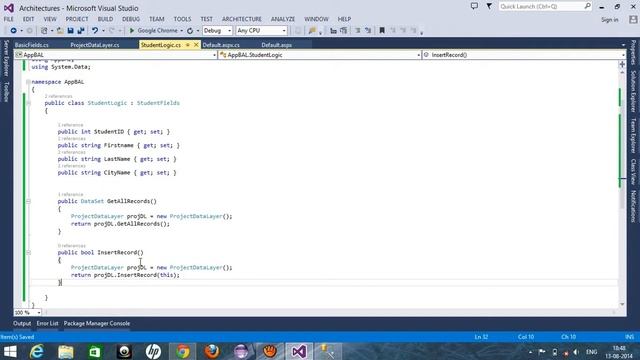
Task: Start debugging with the green play icon
Action: (x=131, y=31)
